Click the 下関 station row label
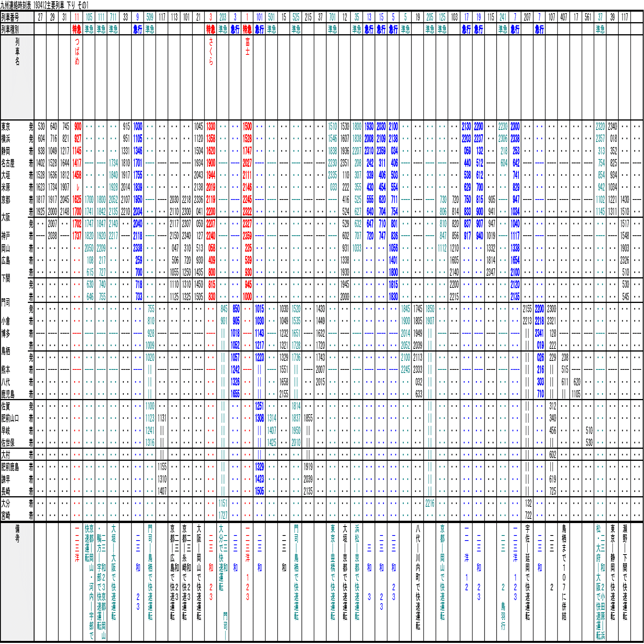This screenshot has width=644, height=644. tap(6, 278)
